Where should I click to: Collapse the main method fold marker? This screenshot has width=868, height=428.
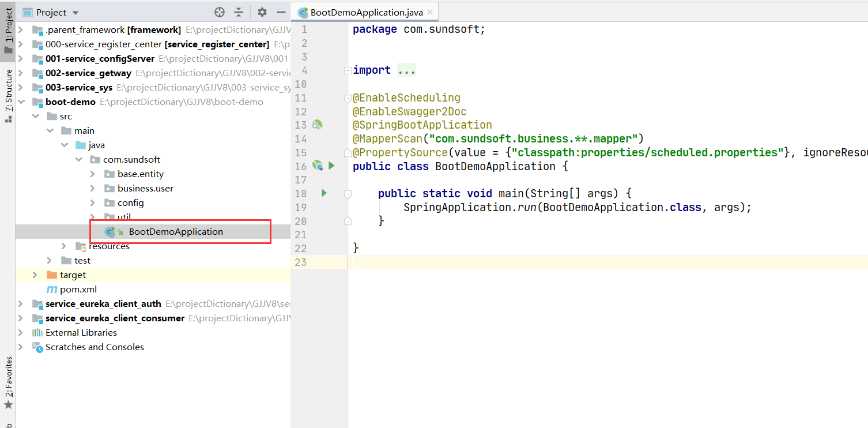tap(347, 194)
